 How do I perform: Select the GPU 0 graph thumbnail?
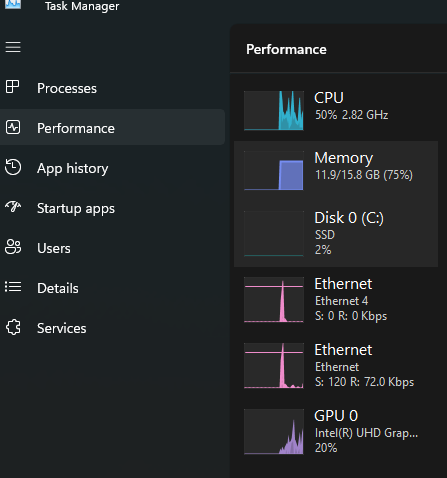click(274, 432)
